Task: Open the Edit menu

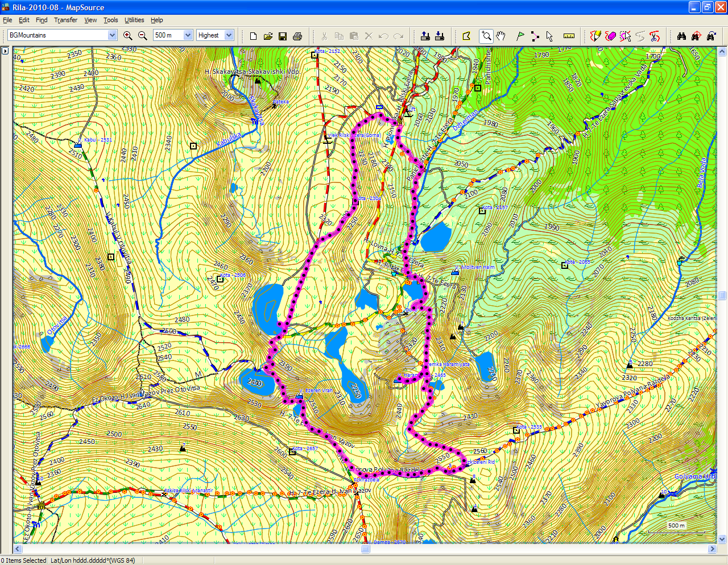Action: [x=24, y=20]
